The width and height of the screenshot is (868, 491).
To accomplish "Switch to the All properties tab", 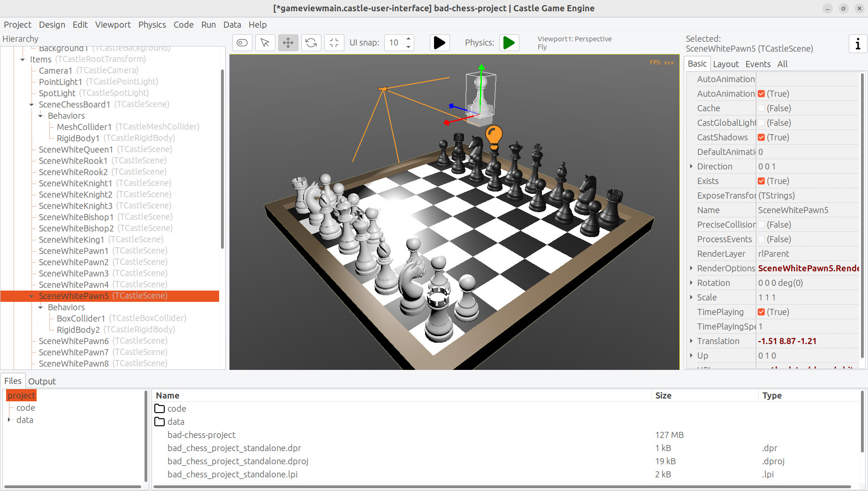I will [782, 64].
